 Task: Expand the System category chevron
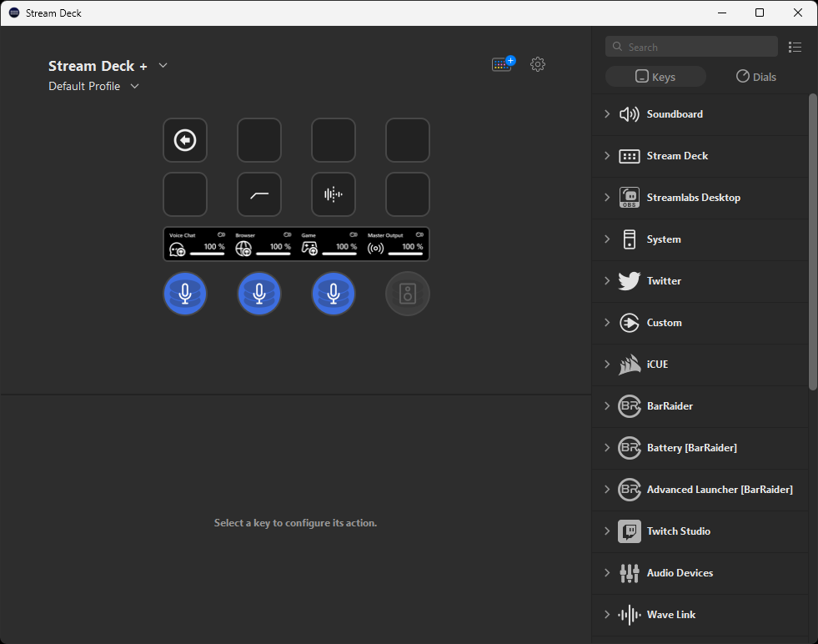pyautogui.click(x=607, y=239)
